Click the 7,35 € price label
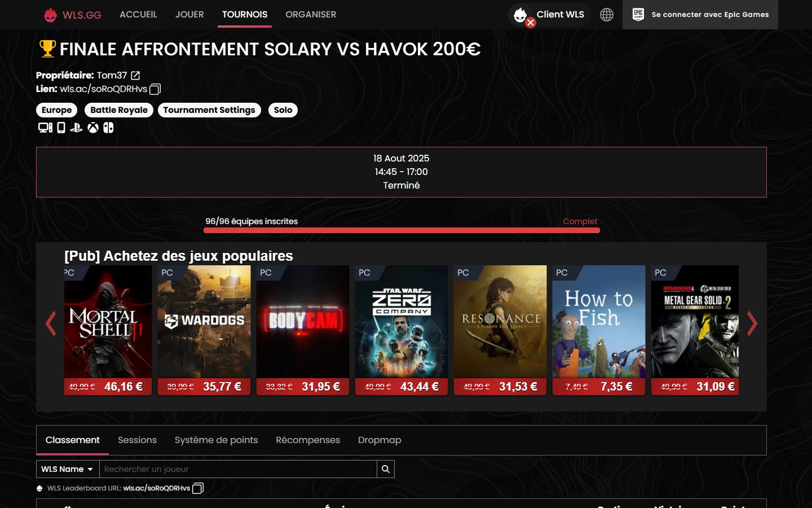 click(x=616, y=387)
